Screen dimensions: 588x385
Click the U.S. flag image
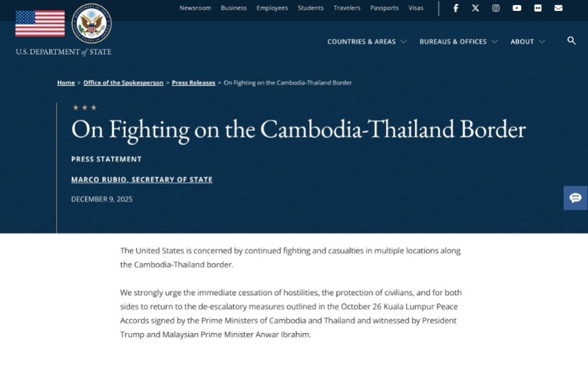click(40, 24)
